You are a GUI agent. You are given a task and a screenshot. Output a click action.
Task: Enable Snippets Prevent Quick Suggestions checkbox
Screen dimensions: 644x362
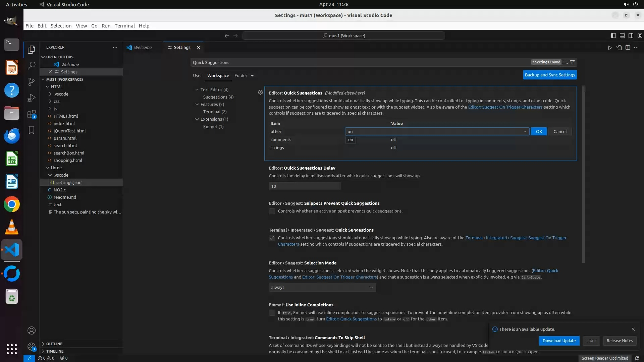(x=272, y=211)
